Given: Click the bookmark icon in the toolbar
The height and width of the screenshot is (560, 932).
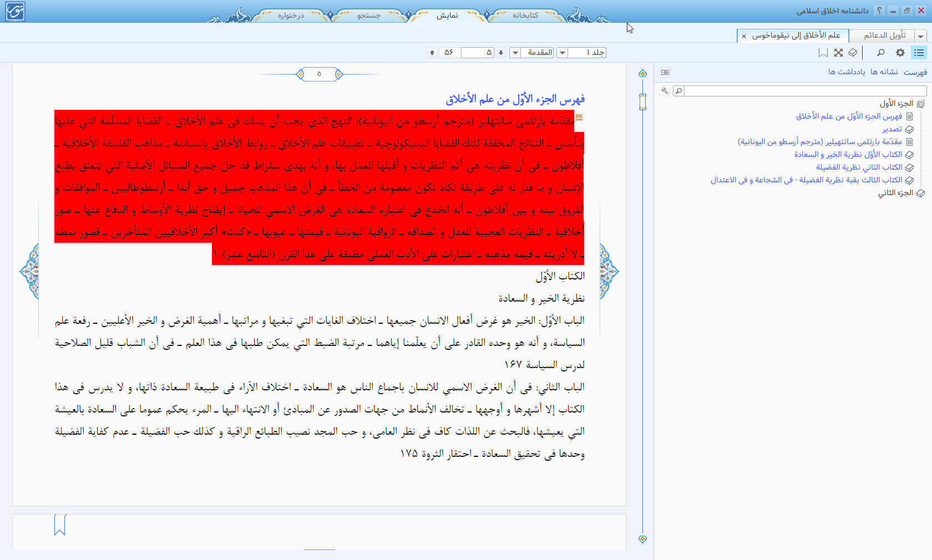Looking at the screenshot, I should [823, 53].
